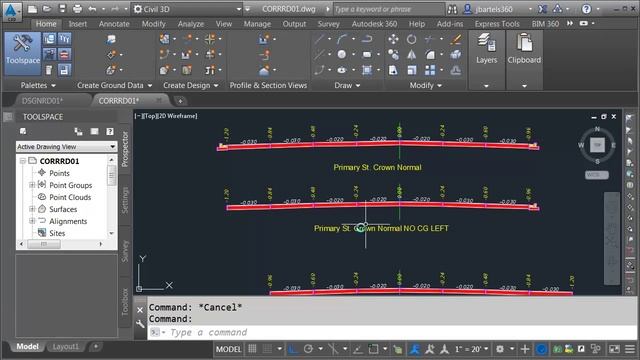Expand the Surfaces tree node

pos(32,209)
